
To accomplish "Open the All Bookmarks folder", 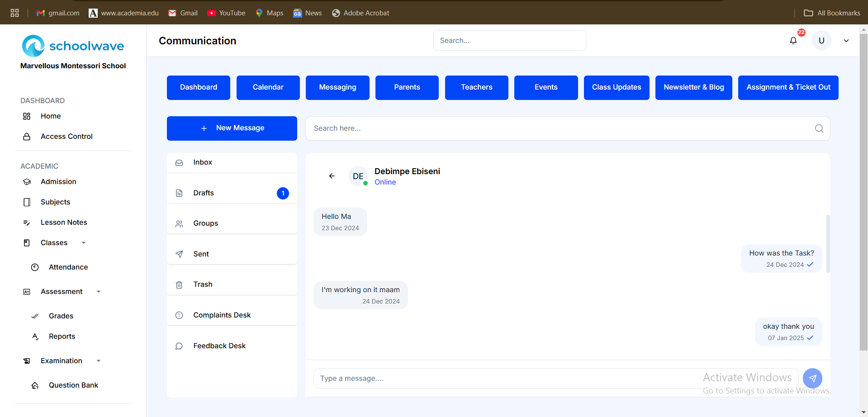I will tap(832, 13).
